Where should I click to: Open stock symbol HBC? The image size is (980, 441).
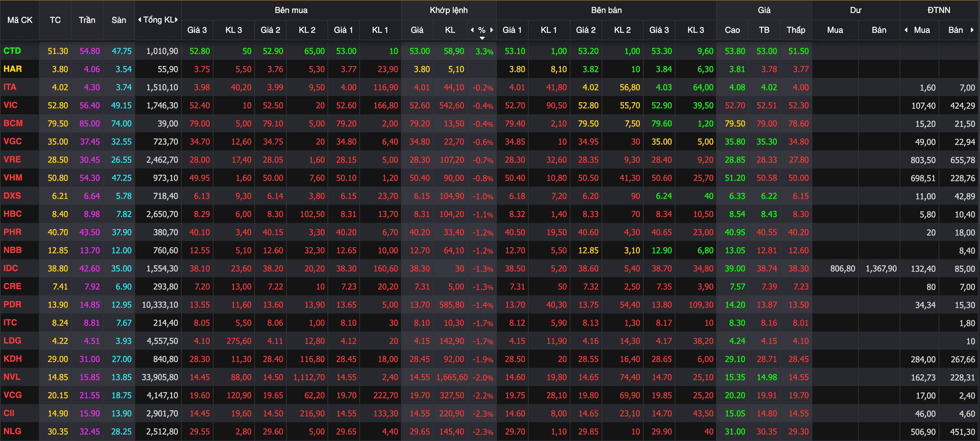[x=13, y=214]
